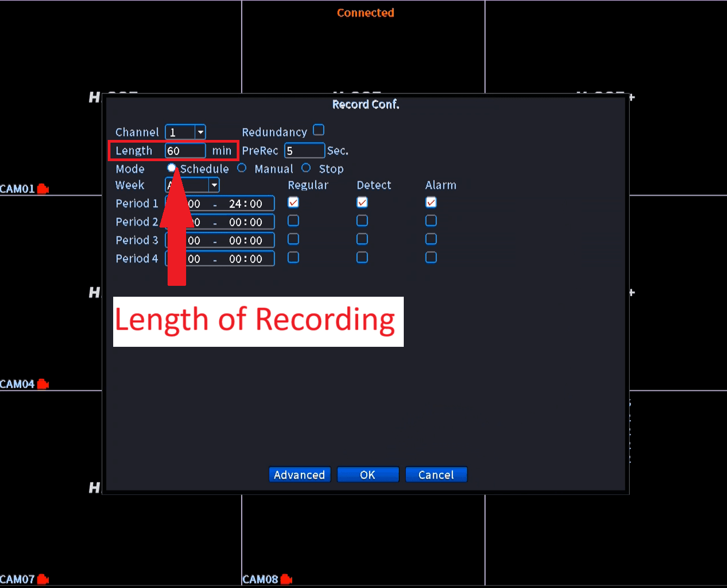Click the CAM07 red recording camera icon
The width and height of the screenshot is (727, 588).
43,579
